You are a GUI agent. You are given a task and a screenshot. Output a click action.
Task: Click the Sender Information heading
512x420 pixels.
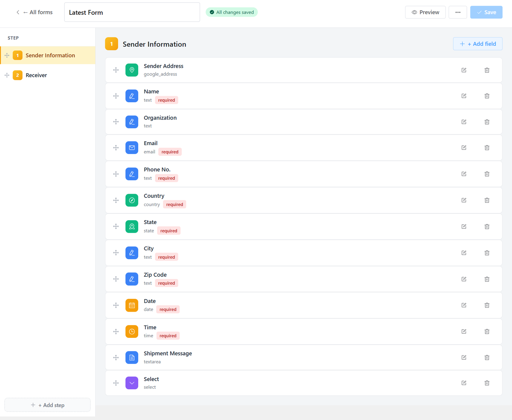[154, 44]
